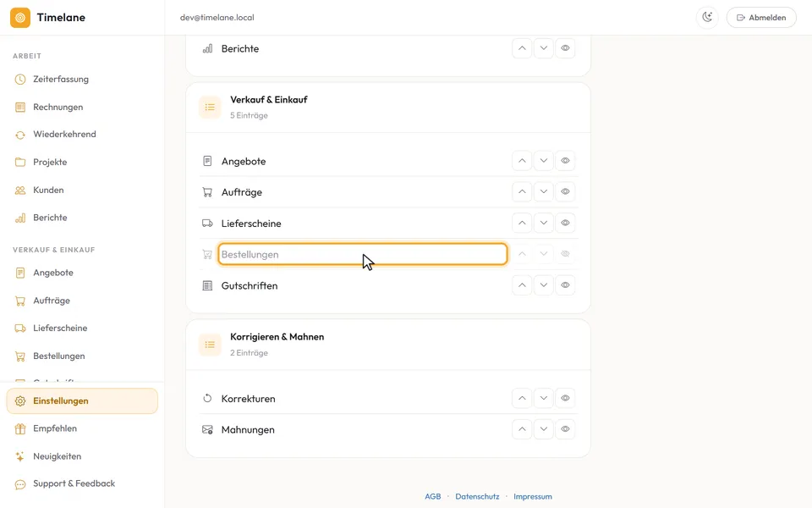
Task: Click the envelope icon beside Mahnungen row
Action: 207,430
